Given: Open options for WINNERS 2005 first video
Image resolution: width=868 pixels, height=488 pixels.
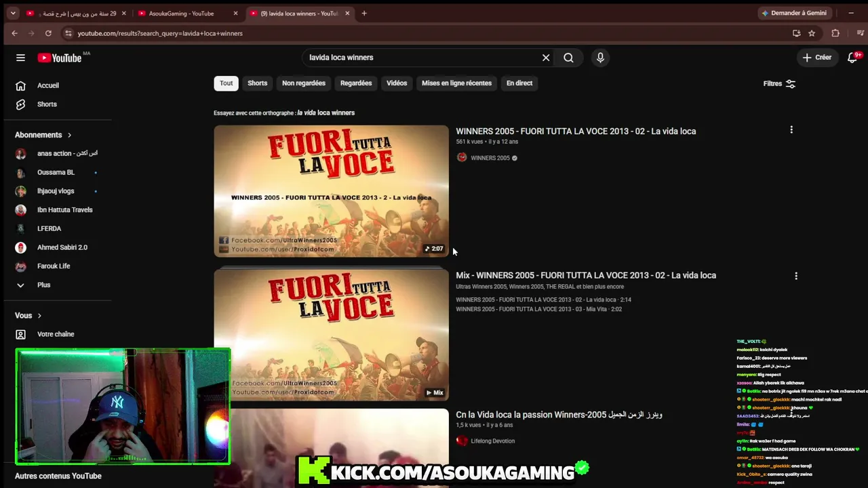Looking at the screenshot, I should (791, 129).
